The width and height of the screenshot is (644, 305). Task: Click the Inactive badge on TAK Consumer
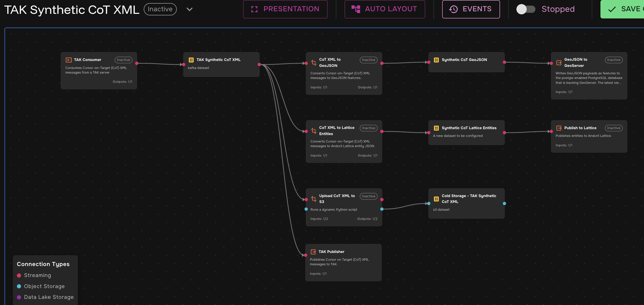tap(123, 60)
